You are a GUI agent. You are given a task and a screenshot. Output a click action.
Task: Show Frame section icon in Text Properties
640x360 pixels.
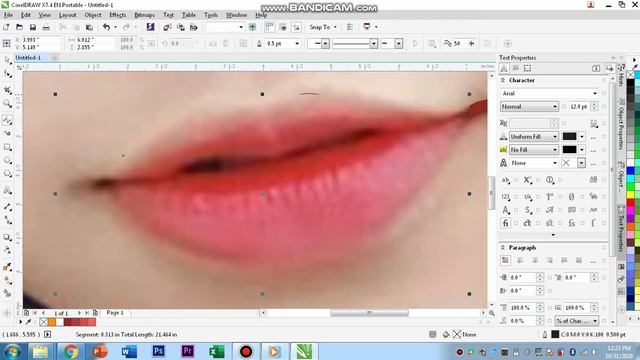pyautogui.click(x=527, y=68)
